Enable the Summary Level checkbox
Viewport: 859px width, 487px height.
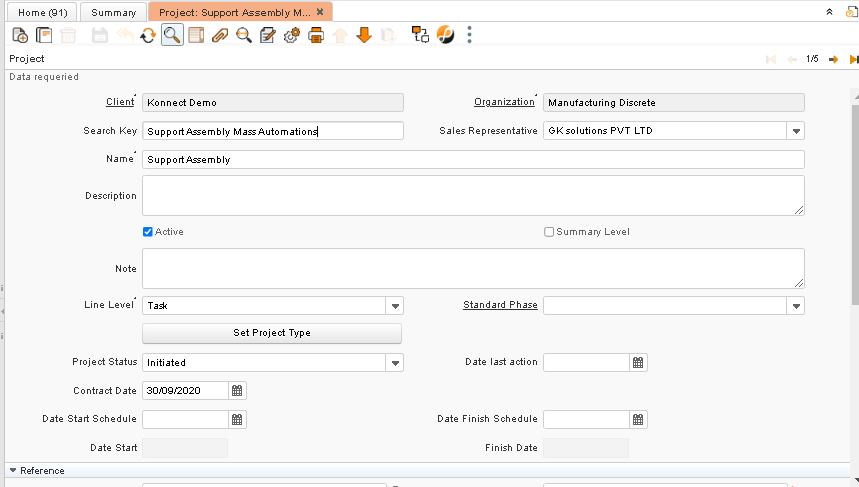549,232
